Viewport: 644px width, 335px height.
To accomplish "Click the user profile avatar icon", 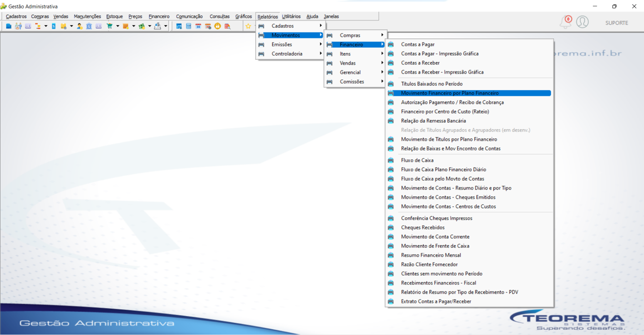I will tap(582, 22).
